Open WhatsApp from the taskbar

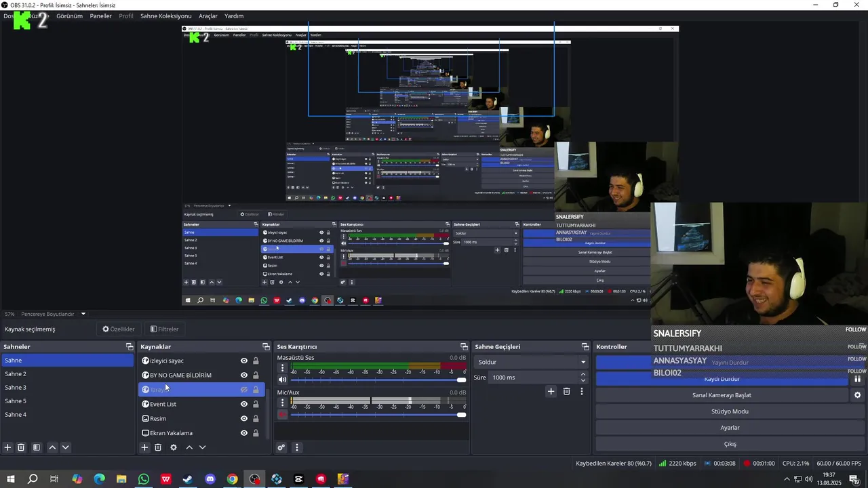[x=144, y=479]
